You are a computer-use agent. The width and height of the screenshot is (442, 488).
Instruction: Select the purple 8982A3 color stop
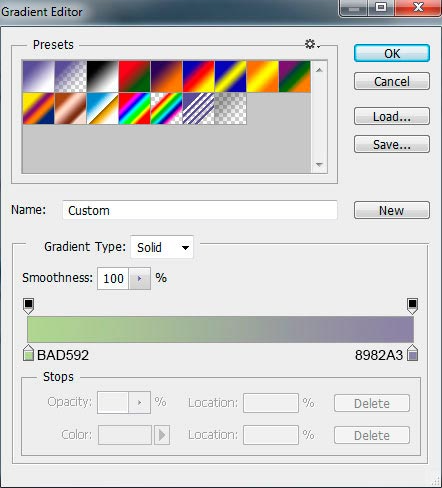(x=413, y=353)
